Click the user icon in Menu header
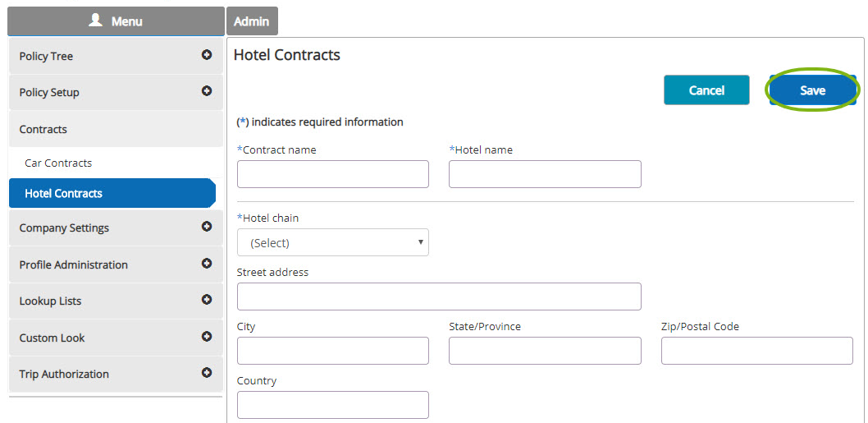Viewport: 868px width, 423px height. tap(96, 21)
